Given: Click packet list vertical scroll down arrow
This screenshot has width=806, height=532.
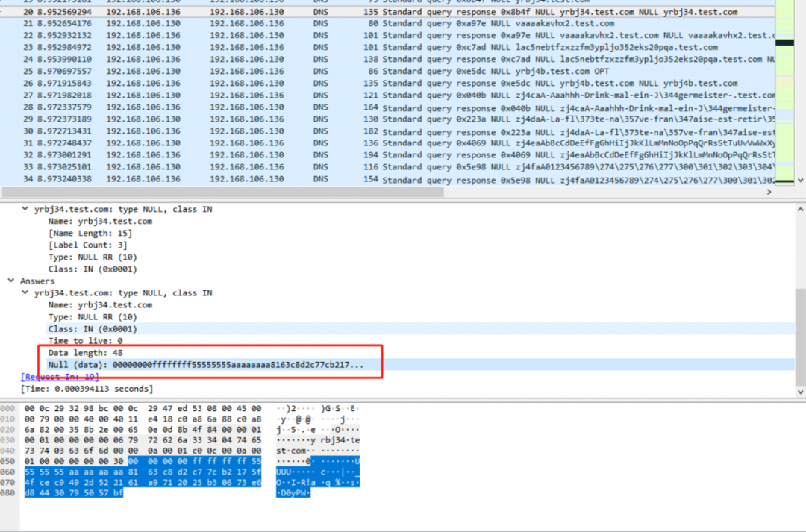Looking at the screenshot, I should 800,181.
